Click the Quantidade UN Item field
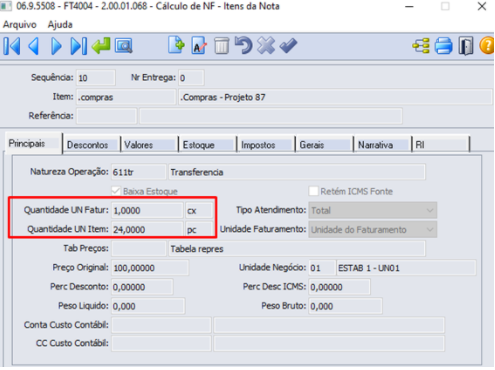The image size is (495, 370). (147, 230)
